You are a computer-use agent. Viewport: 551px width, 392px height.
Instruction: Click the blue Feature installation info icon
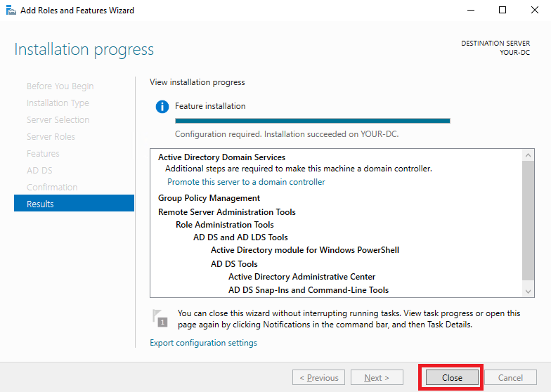tap(162, 107)
